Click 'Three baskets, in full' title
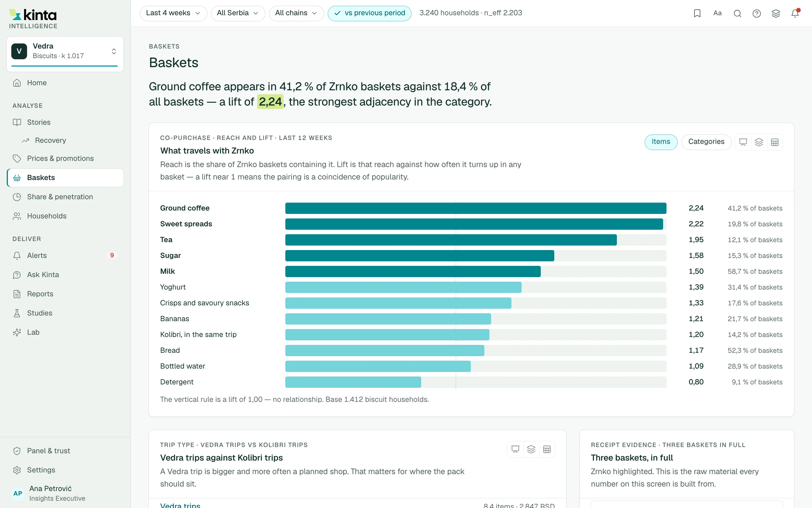The width and height of the screenshot is (812, 508). coord(632,458)
